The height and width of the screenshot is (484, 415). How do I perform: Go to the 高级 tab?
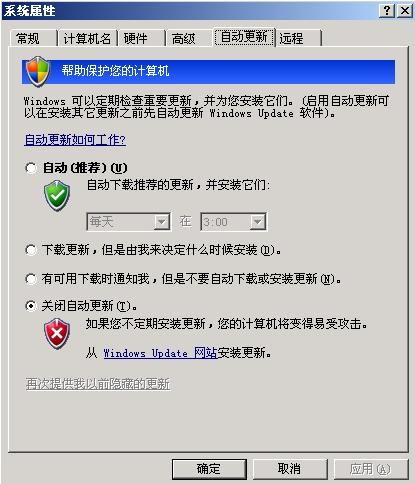(189, 38)
